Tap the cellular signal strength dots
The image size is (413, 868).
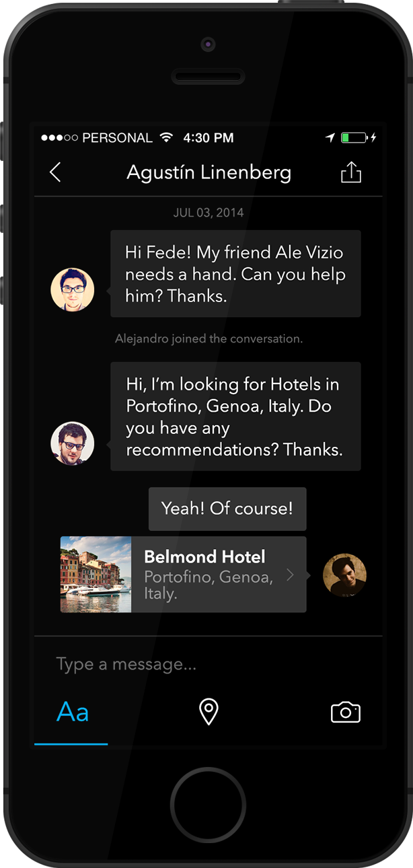(59, 138)
